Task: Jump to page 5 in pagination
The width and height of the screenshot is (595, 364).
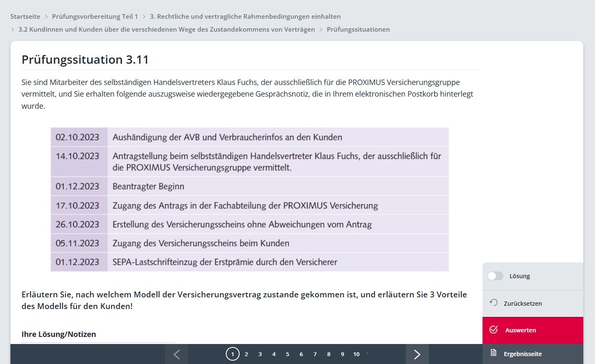Action: coord(287,354)
